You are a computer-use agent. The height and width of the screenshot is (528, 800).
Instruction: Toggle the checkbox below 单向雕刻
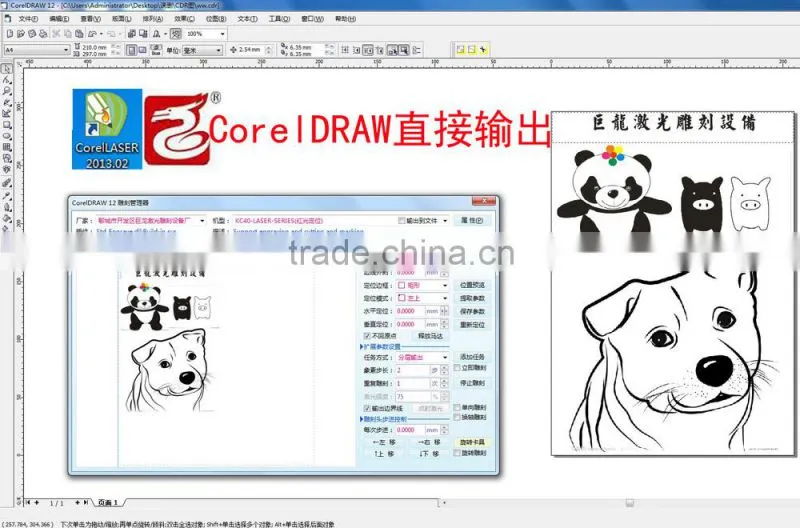[x=457, y=417]
